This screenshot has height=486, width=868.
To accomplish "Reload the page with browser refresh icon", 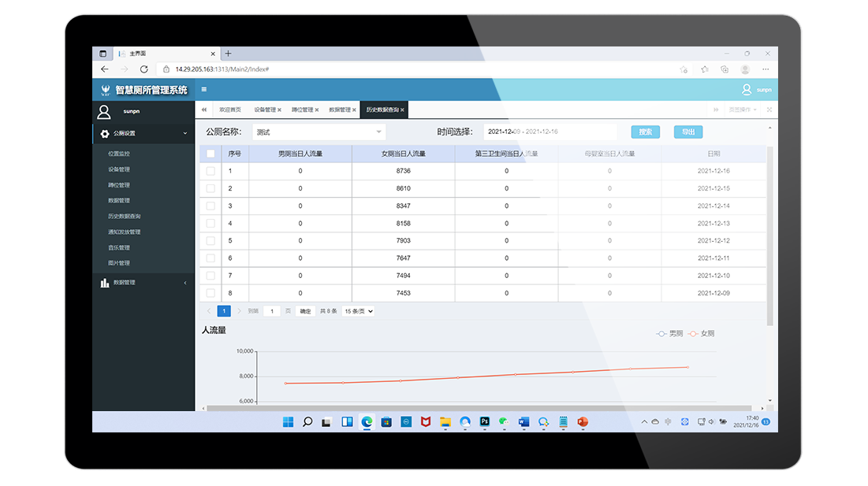I will [x=144, y=69].
